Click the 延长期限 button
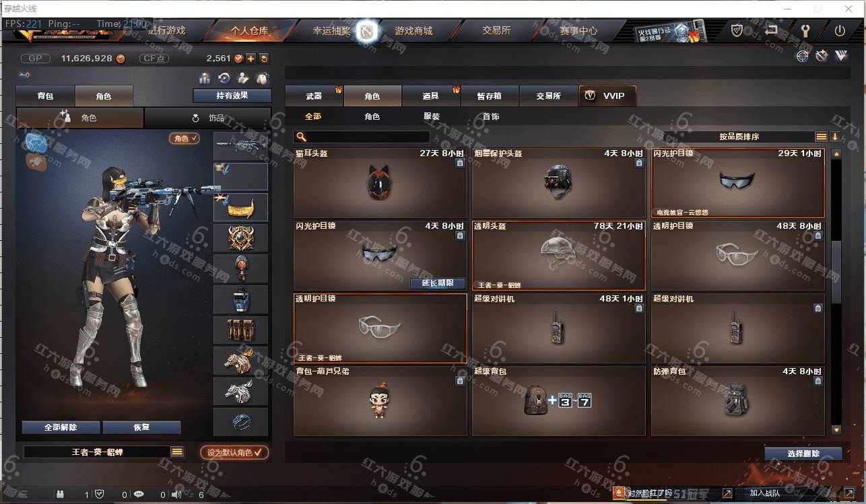The width and height of the screenshot is (866, 504). point(438,283)
